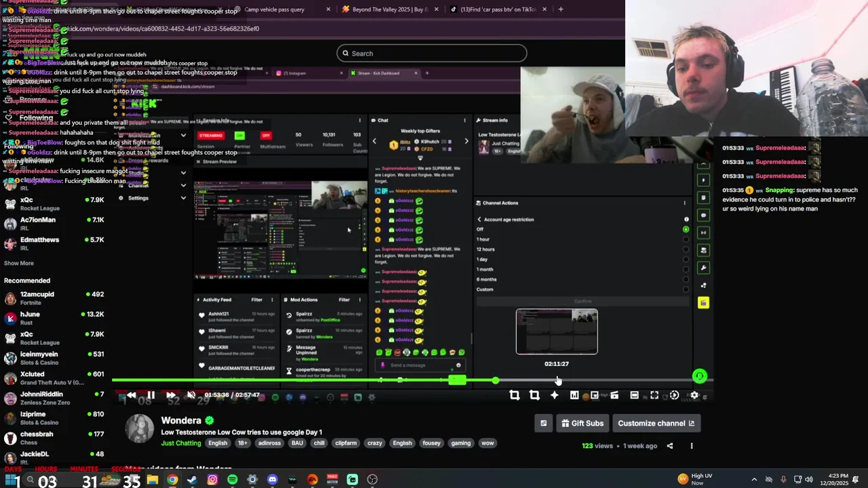Open chessbrah recommended channel

54,438
